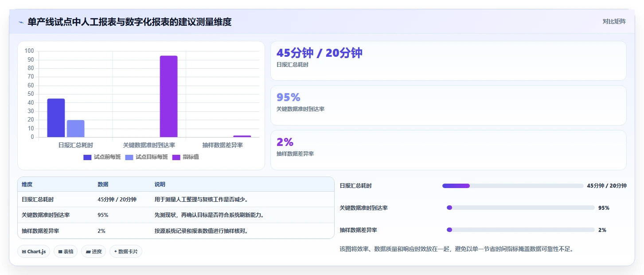Open the 45分钟 / 20分钟 data card
The image size is (644, 275).
[448, 61]
